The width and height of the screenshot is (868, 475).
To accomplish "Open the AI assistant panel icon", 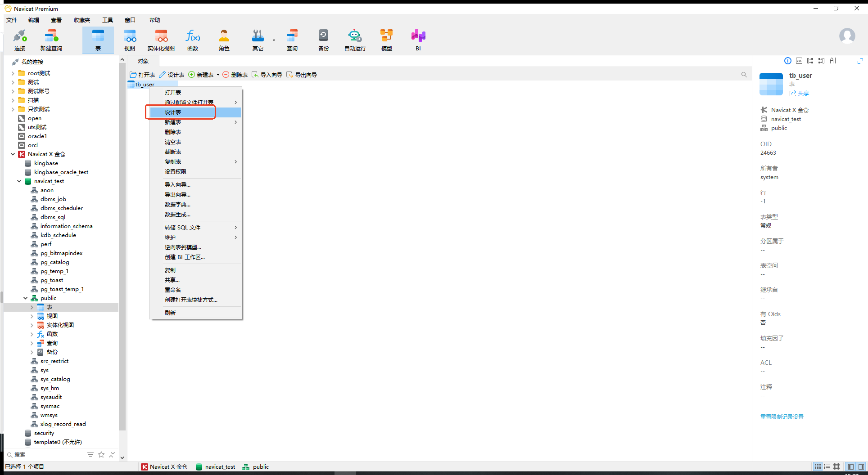I will coord(833,61).
